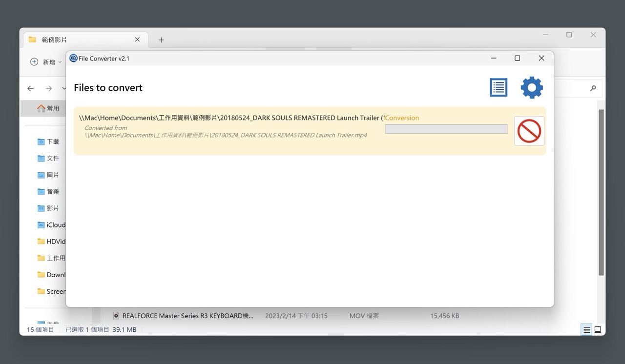625x364 pixels.
Task: Open 文件 folder in sidebar
Action: pos(48,158)
